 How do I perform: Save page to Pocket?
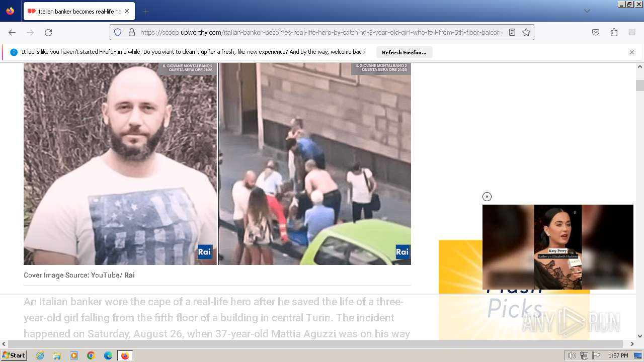click(x=596, y=32)
